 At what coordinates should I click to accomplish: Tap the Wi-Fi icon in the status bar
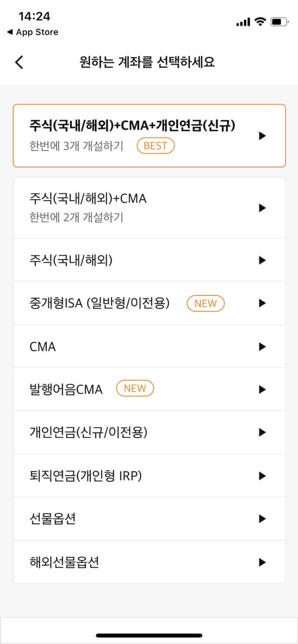[261, 21]
